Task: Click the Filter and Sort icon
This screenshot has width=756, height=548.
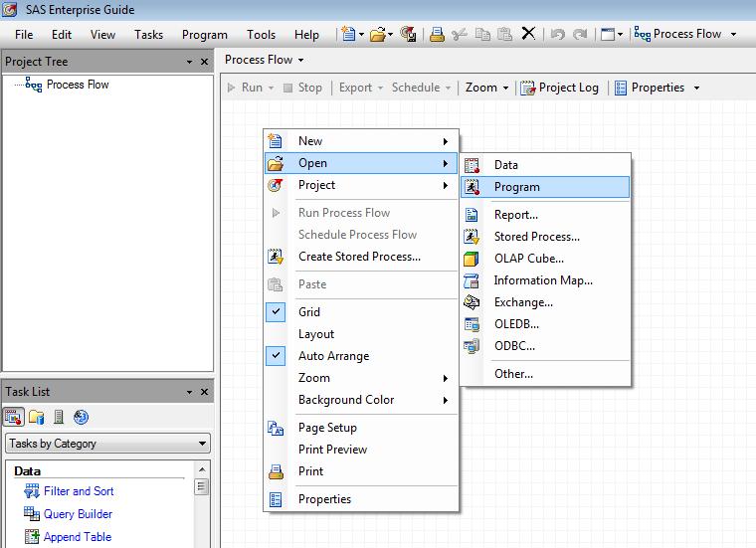Action: pyautogui.click(x=32, y=491)
